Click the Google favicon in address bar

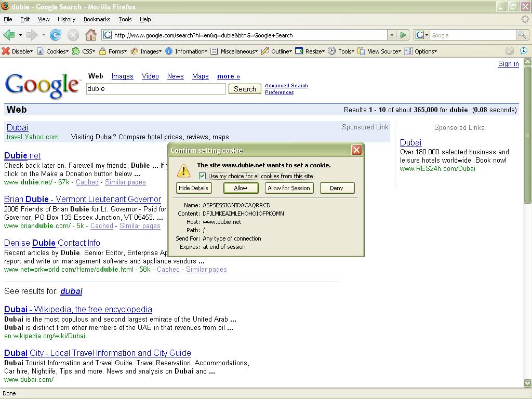pos(107,35)
